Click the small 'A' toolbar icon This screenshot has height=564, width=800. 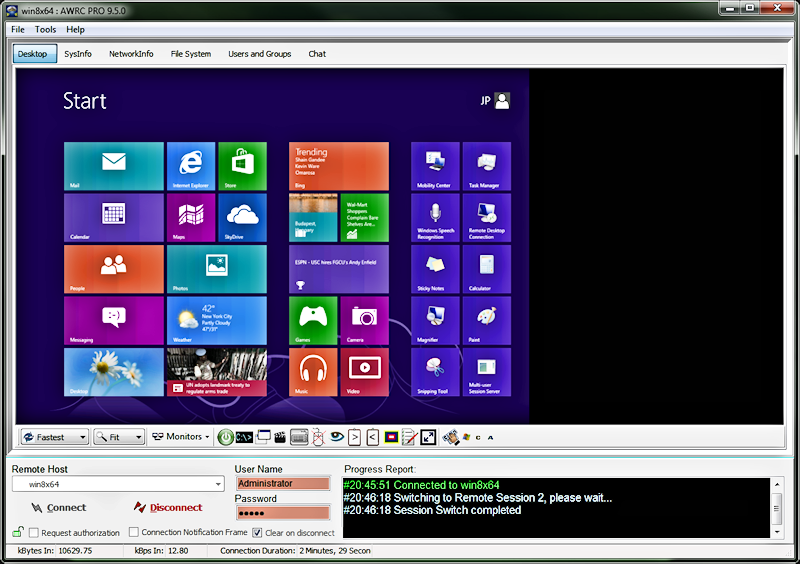(490, 438)
